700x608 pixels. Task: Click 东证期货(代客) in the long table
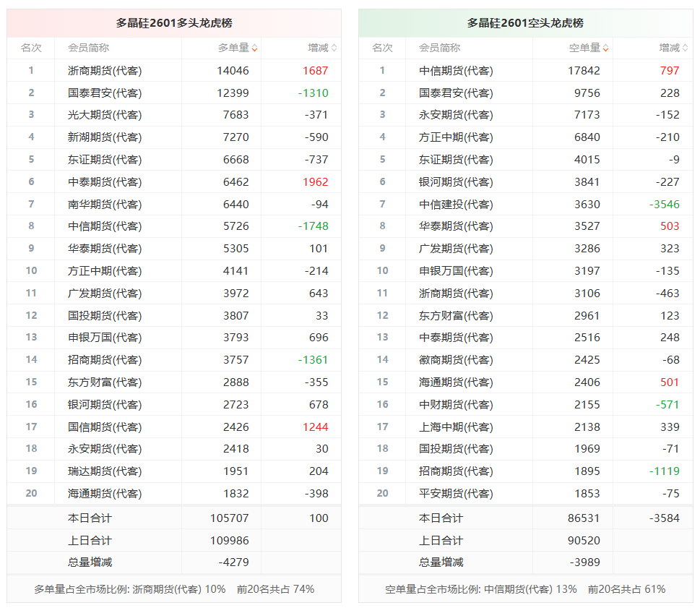tap(105, 160)
